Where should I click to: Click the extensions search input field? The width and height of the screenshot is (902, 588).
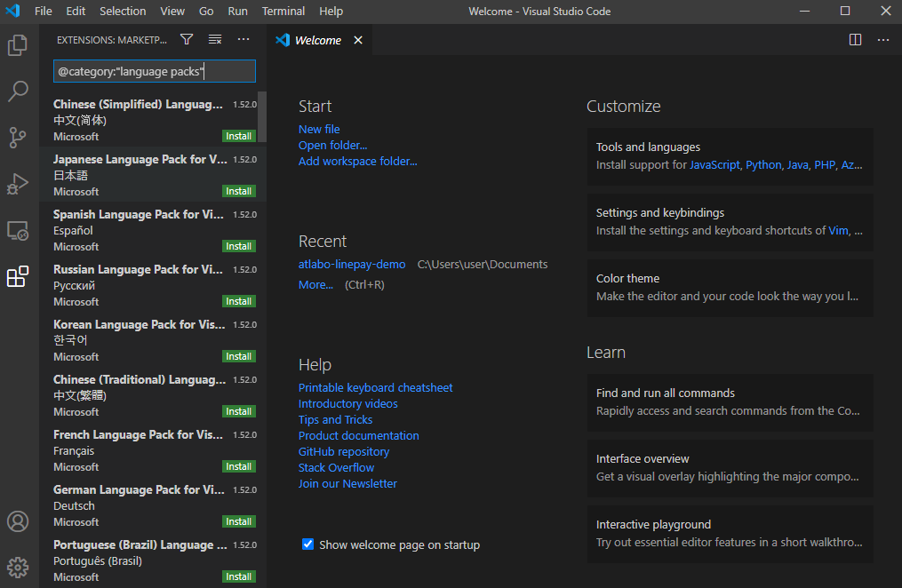[154, 71]
